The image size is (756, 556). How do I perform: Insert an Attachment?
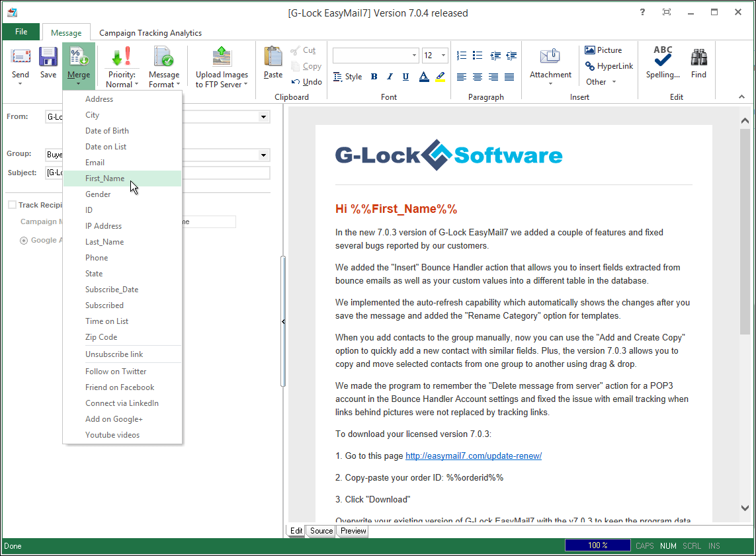(x=550, y=63)
